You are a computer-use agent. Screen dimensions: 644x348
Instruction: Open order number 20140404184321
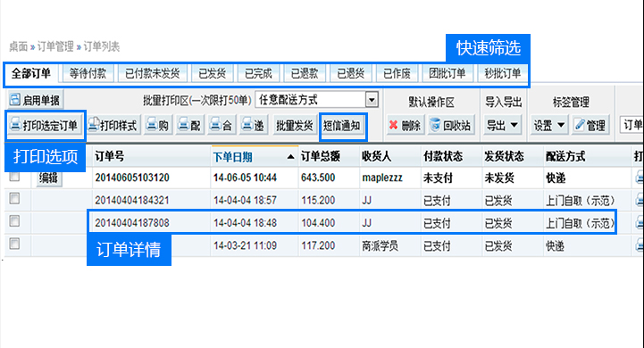click(x=132, y=200)
